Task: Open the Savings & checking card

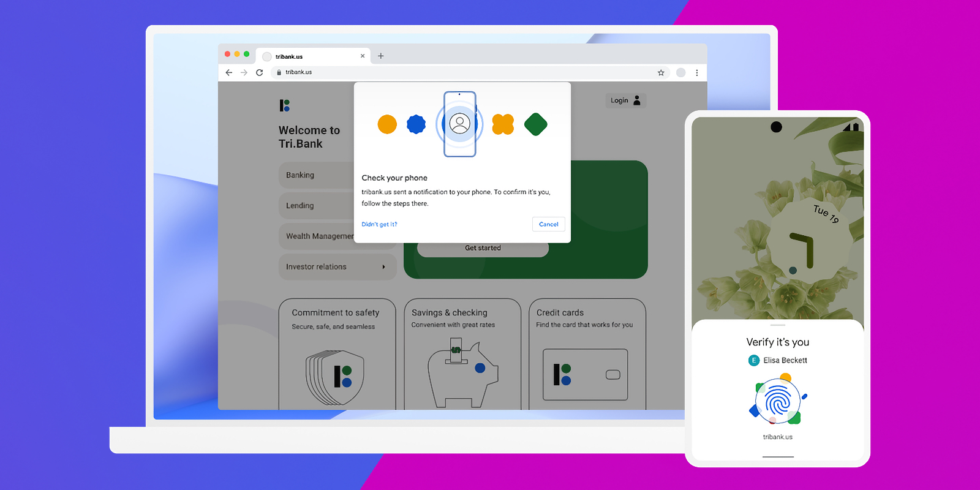Action: [x=462, y=354]
